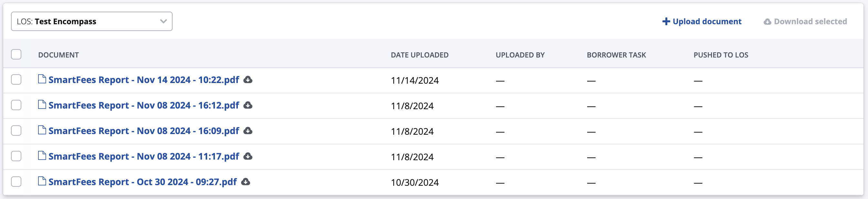Click the plus icon next to Upload document
The image size is (868, 199).
click(666, 22)
